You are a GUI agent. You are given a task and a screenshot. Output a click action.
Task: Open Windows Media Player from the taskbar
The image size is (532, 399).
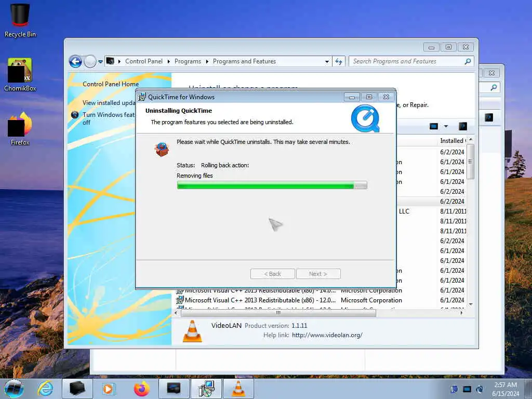click(x=109, y=389)
